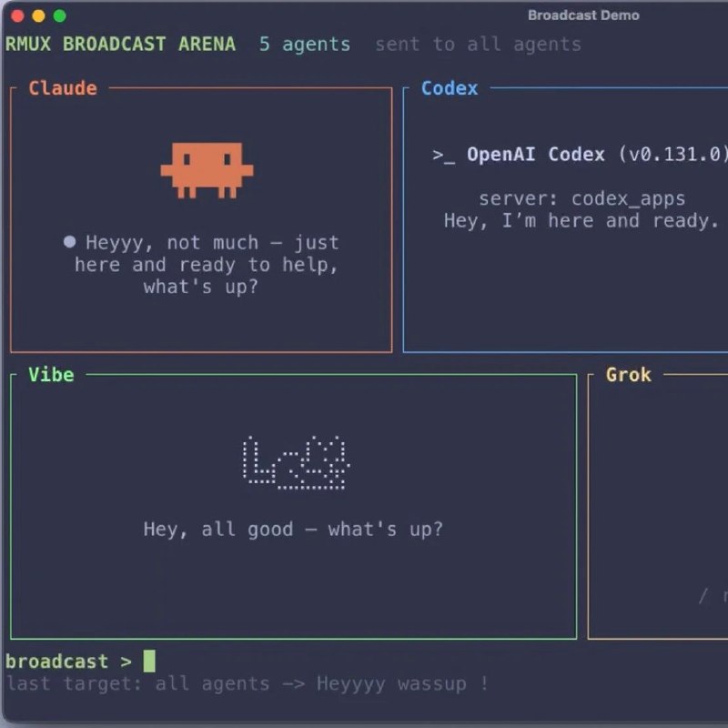Click the 'last target: all agents' line
Viewport: 728px width, 728px height.
tap(247, 683)
